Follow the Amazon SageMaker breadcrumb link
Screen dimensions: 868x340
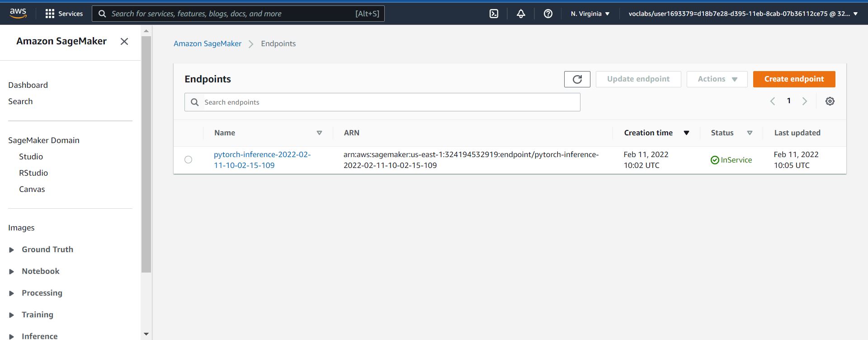[208, 43]
